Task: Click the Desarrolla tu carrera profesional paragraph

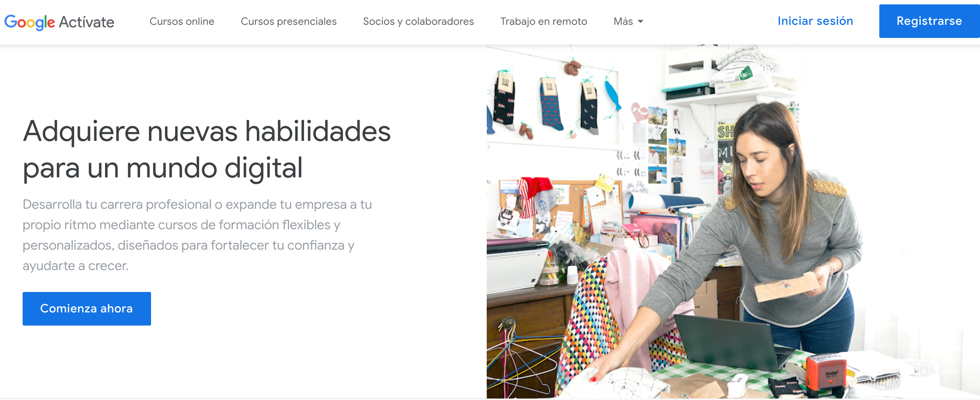Action: (x=197, y=235)
